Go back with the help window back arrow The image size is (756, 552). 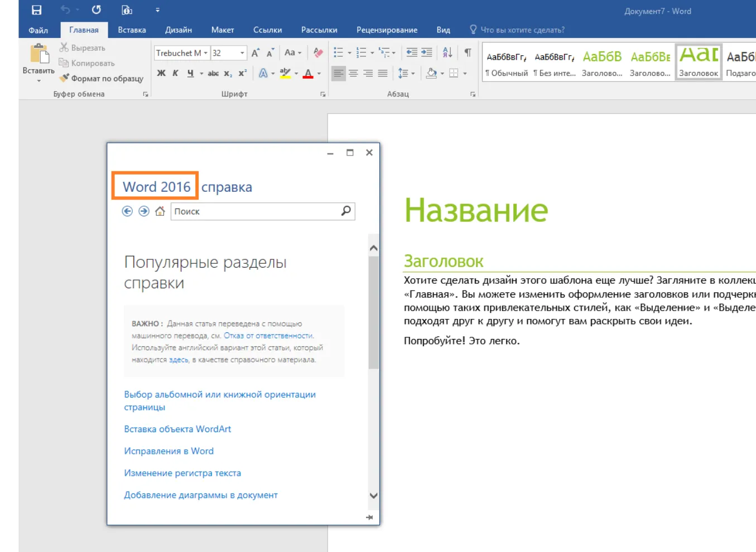coord(127,211)
